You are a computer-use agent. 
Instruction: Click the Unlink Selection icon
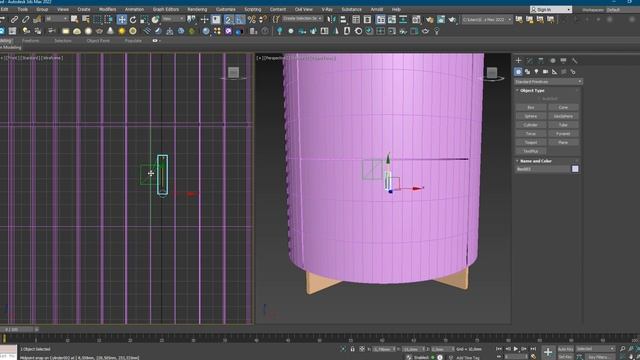coord(25,19)
